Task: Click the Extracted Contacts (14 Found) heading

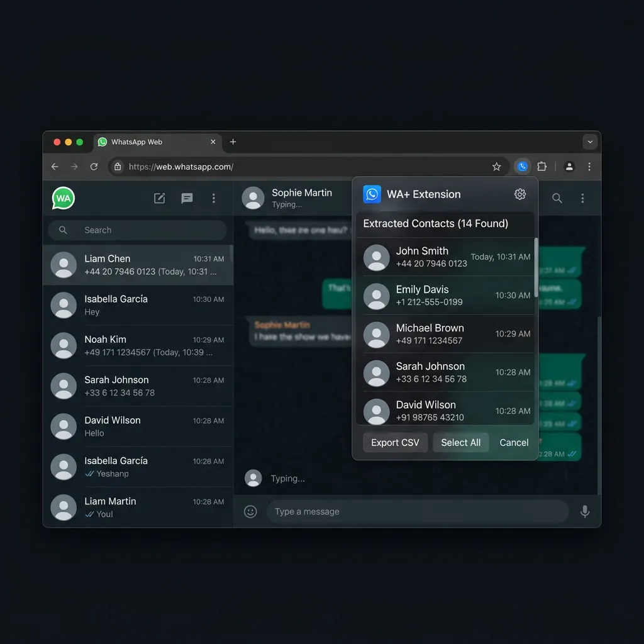Action: [435, 223]
